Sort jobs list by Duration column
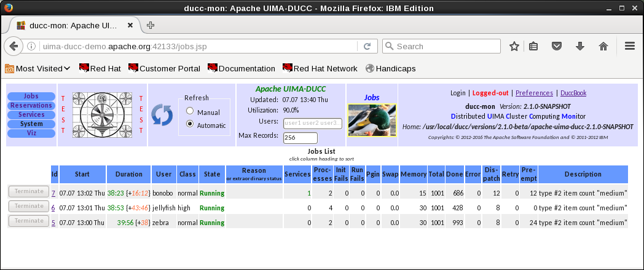 (x=128, y=174)
